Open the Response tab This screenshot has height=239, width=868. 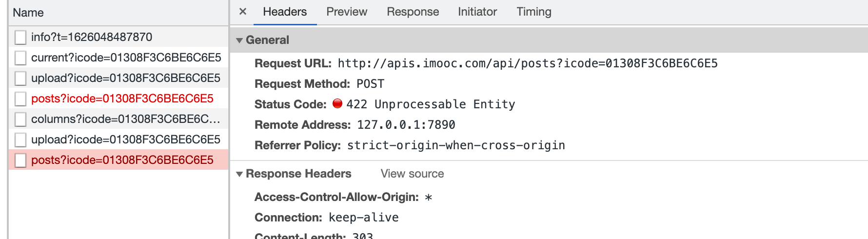(x=413, y=12)
